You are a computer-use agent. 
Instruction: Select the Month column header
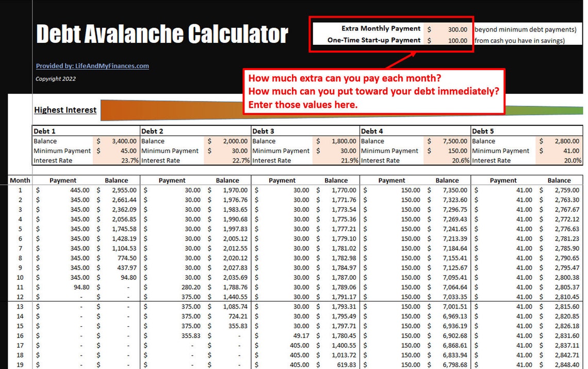point(20,180)
